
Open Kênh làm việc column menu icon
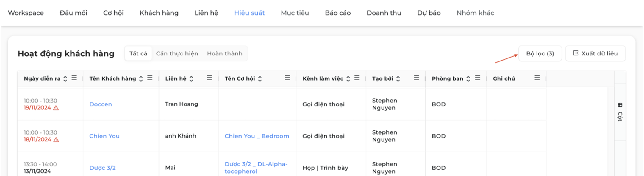[357, 78]
